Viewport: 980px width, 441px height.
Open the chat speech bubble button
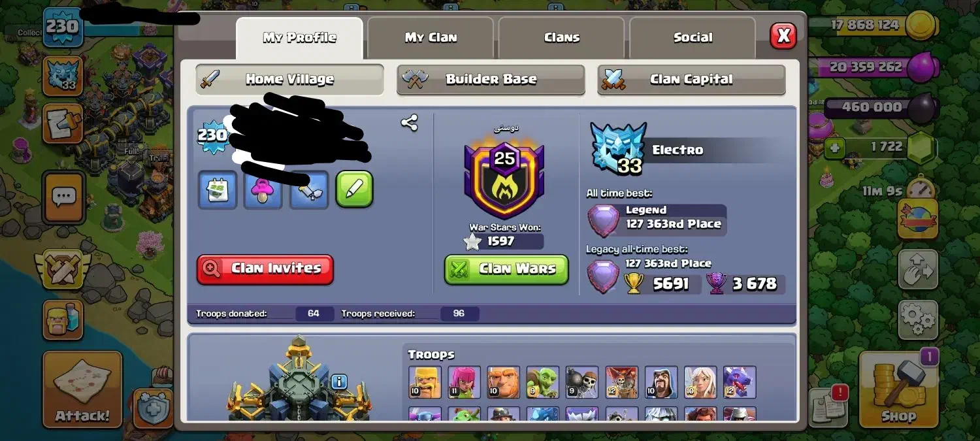(x=64, y=196)
